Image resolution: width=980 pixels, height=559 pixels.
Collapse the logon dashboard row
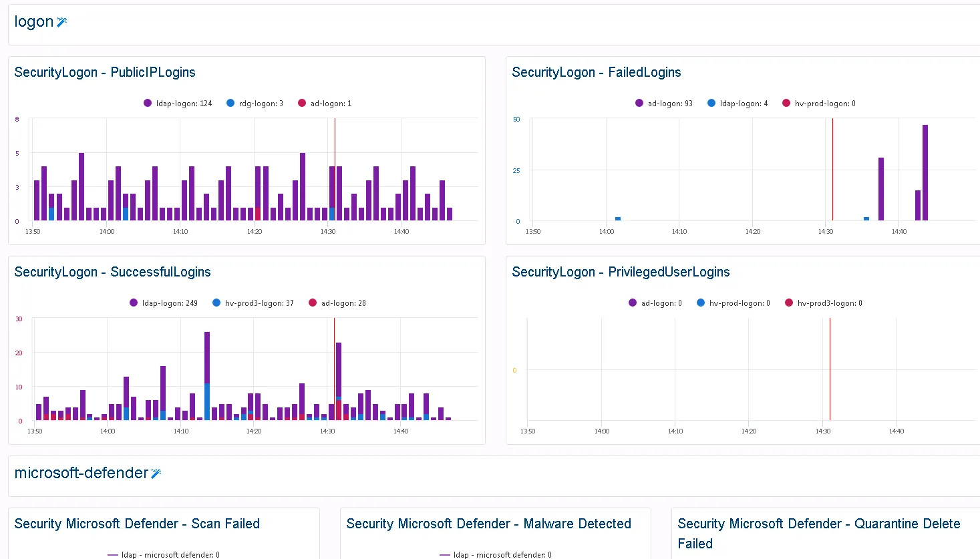coord(34,21)
